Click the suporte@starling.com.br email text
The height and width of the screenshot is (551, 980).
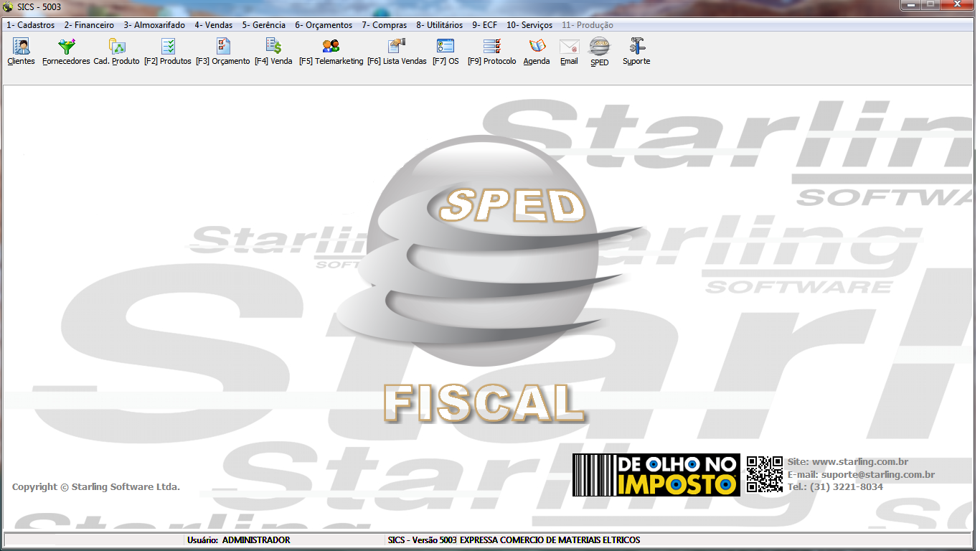point(878,475)
